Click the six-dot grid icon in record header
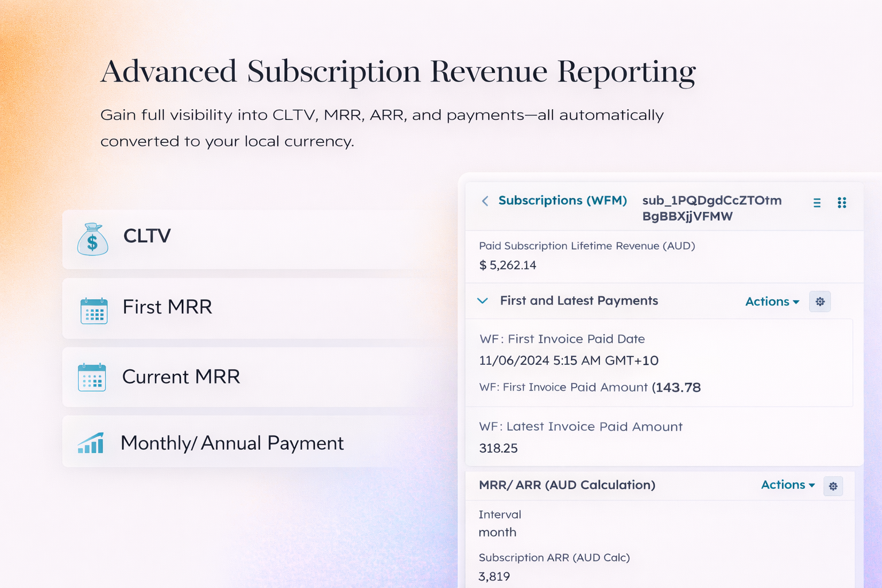 [x=842, y=203]
